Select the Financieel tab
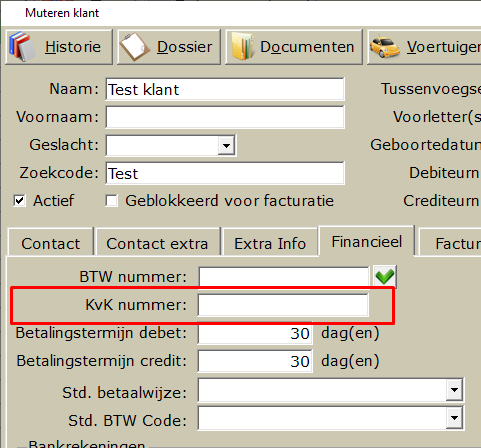The height and width of the screenshot is (448, 481). (x=367, y=241)
